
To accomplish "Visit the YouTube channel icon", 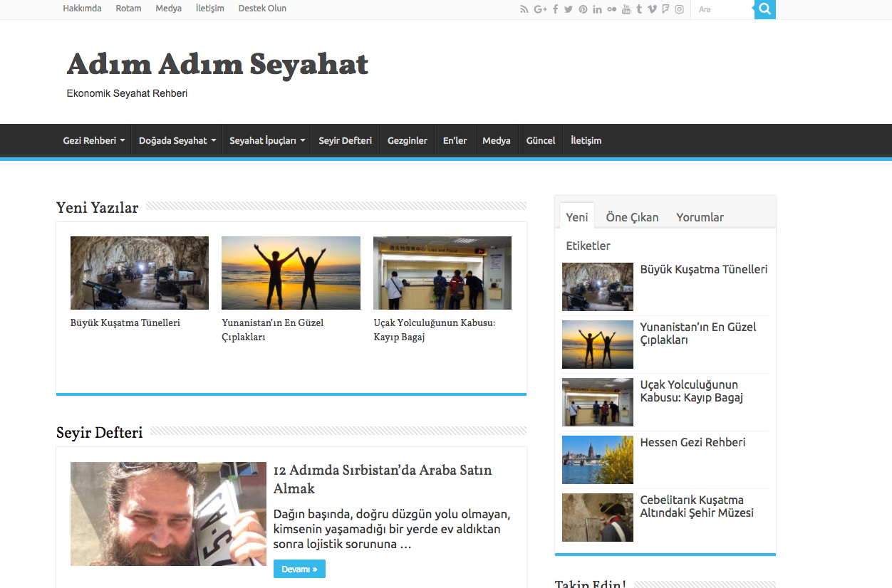I will coord(626,9).
